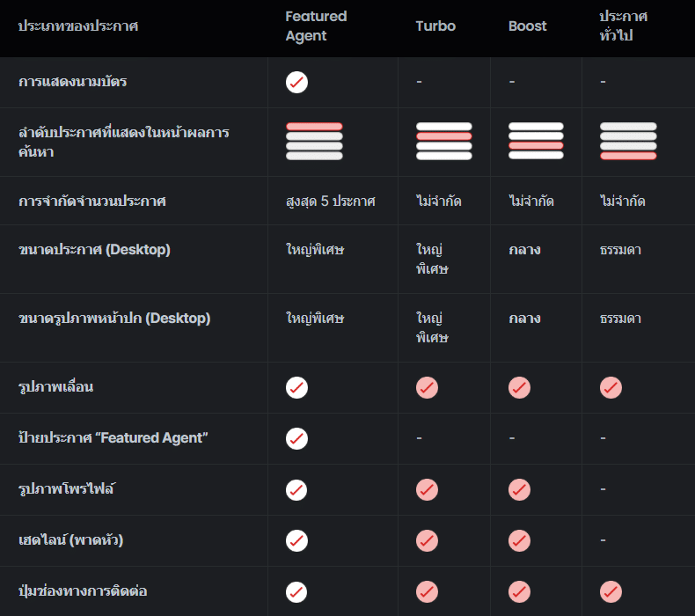
Task: Click Boost search ranking position icon
Action: pos(536,142)
